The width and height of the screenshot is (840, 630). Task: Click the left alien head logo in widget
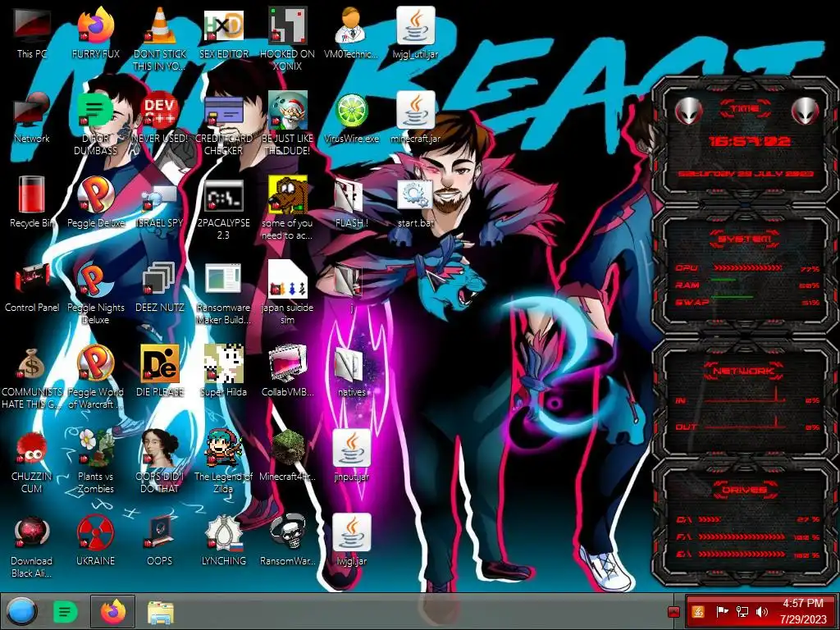(x=688, y=112)
